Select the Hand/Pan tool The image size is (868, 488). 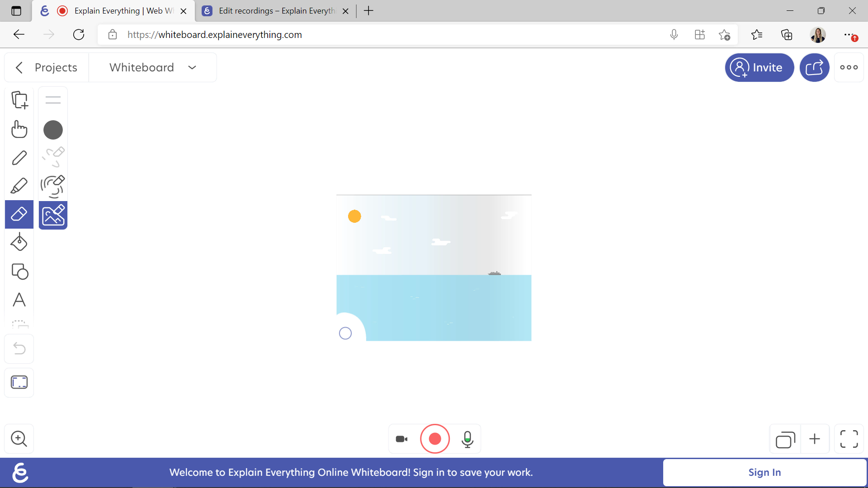pyautogui.click(x=19, y=129)
